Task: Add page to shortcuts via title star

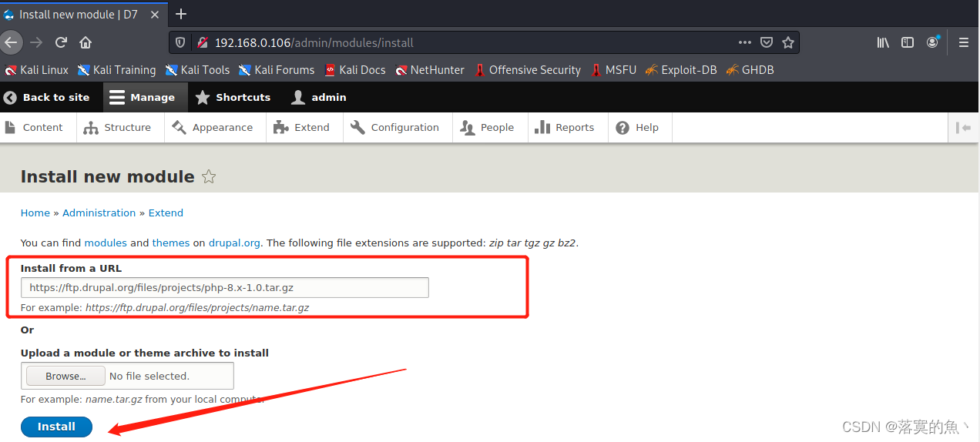Action: pyautogui.click(x=209, y=176)
